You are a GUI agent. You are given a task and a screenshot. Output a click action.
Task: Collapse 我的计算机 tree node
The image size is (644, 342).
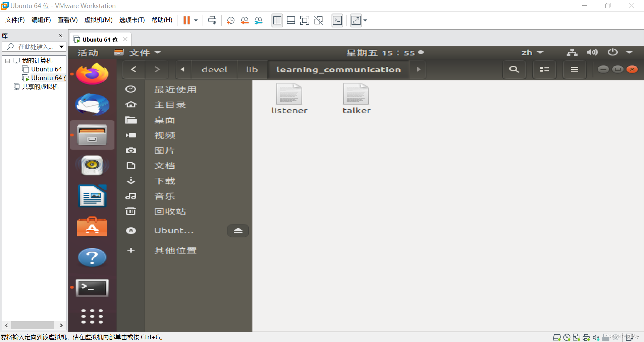click(7, 61)
